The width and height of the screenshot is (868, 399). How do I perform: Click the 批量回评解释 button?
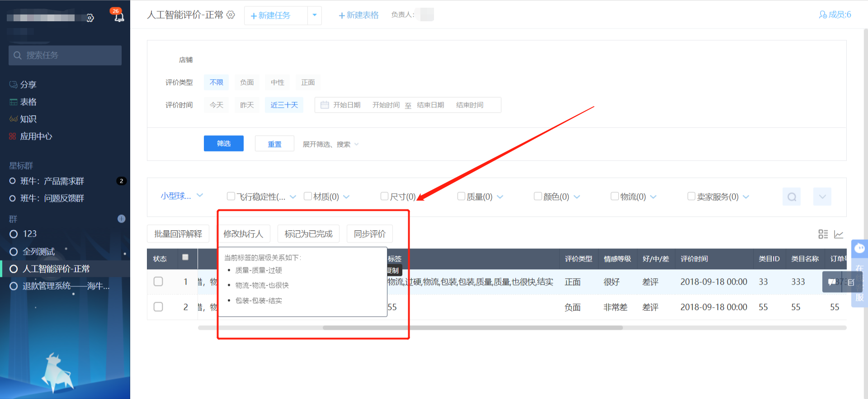click(178, 234)
